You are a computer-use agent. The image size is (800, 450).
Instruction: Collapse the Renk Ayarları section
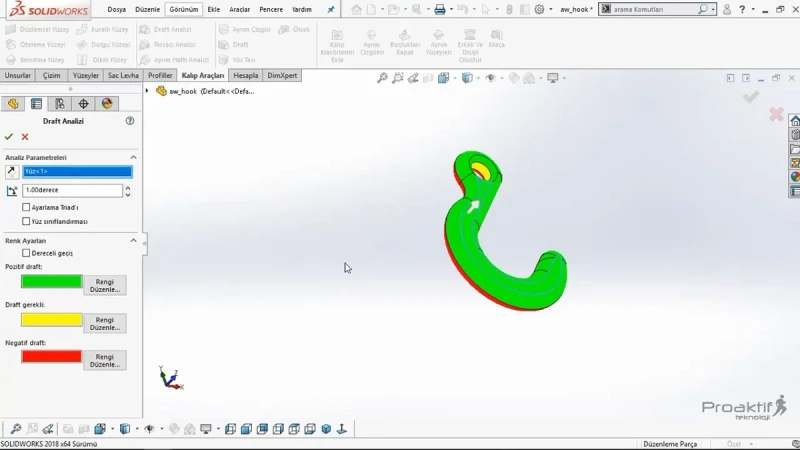(133, 240)
